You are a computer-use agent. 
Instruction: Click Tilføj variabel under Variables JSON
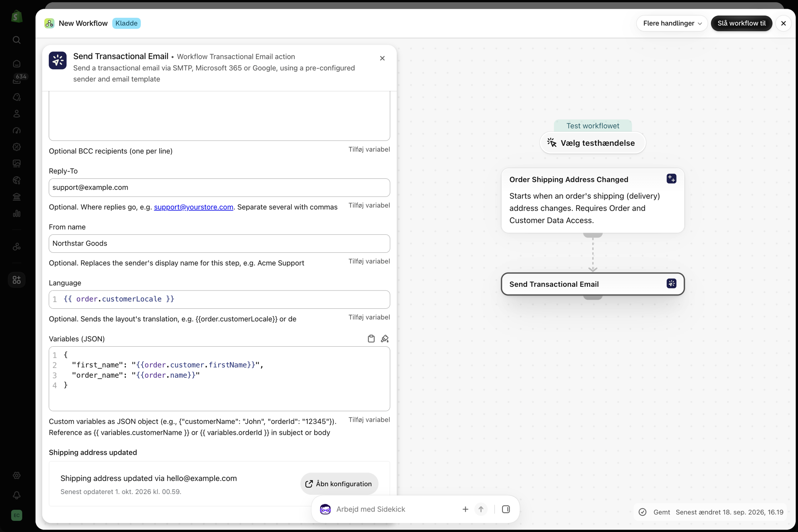(x=369, y=420)
